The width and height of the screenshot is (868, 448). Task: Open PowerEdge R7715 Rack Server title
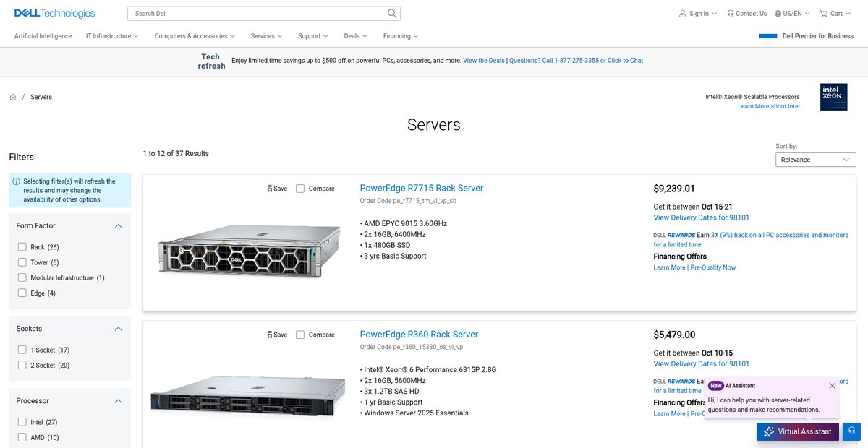421,189
